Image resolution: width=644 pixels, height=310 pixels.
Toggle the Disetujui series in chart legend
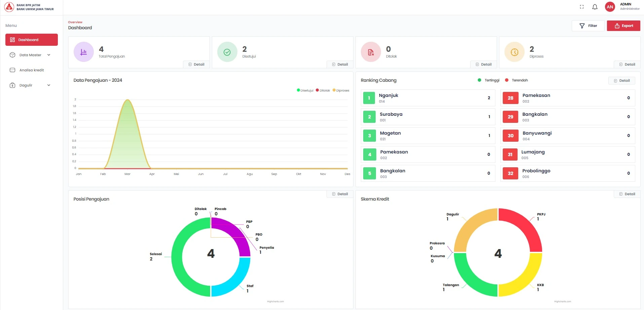[305, 90]
